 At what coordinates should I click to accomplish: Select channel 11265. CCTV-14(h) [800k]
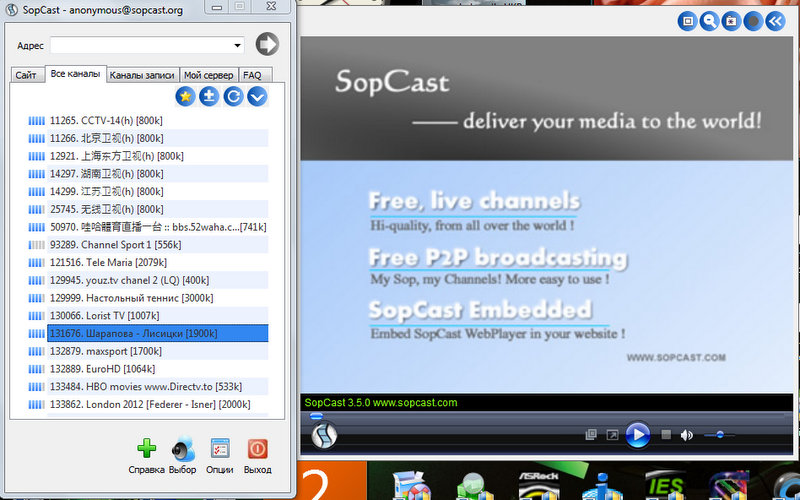point(158,120)
